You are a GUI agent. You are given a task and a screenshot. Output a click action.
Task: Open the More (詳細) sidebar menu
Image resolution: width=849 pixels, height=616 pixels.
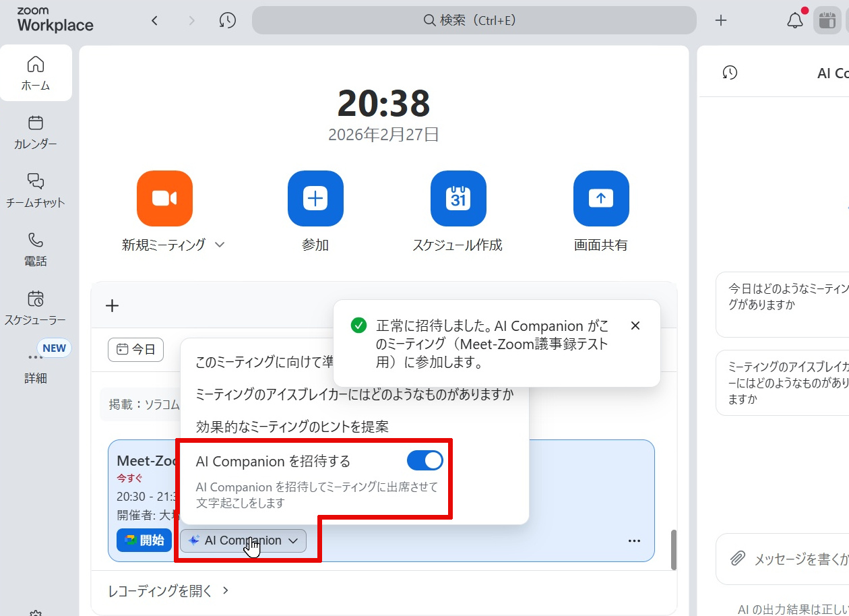pyautogui.click(x=36, y=367)
